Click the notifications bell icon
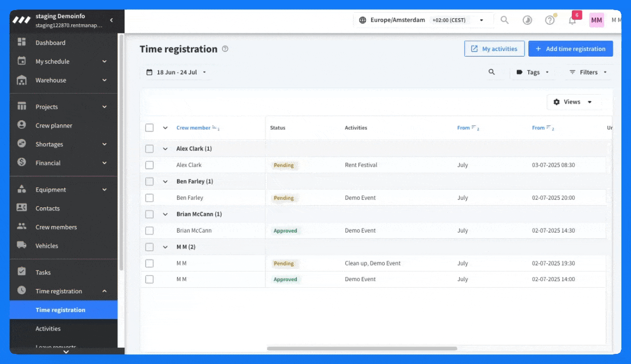The height and width of the screenshot is (364, 631). point(572,21)
